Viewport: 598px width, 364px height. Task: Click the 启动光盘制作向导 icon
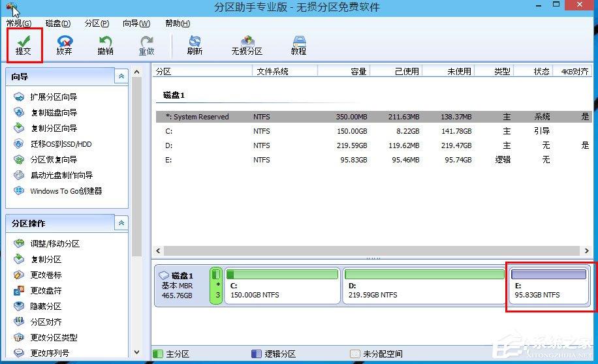click(x=19, y=175)
